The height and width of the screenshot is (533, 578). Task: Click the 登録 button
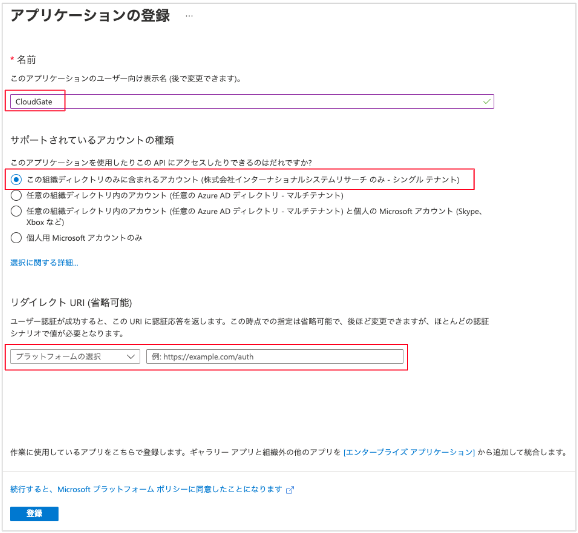click(x=34, y=513)
